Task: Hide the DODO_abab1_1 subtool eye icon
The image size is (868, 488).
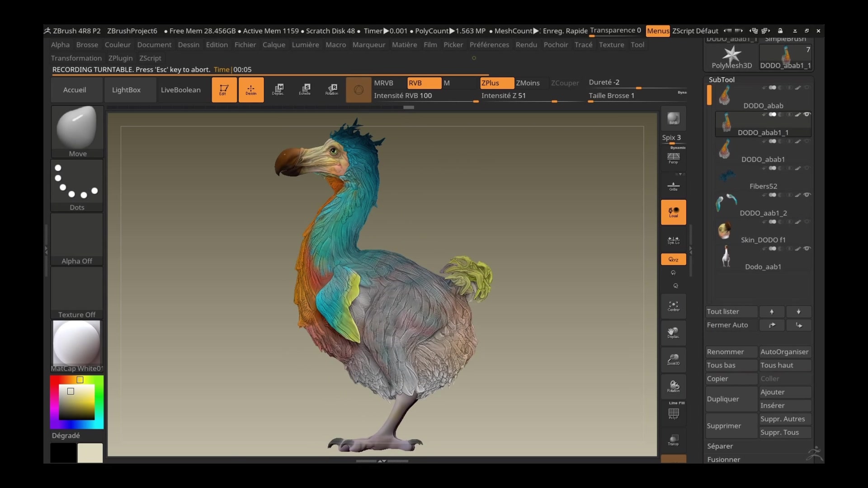Action: (807, 114)
